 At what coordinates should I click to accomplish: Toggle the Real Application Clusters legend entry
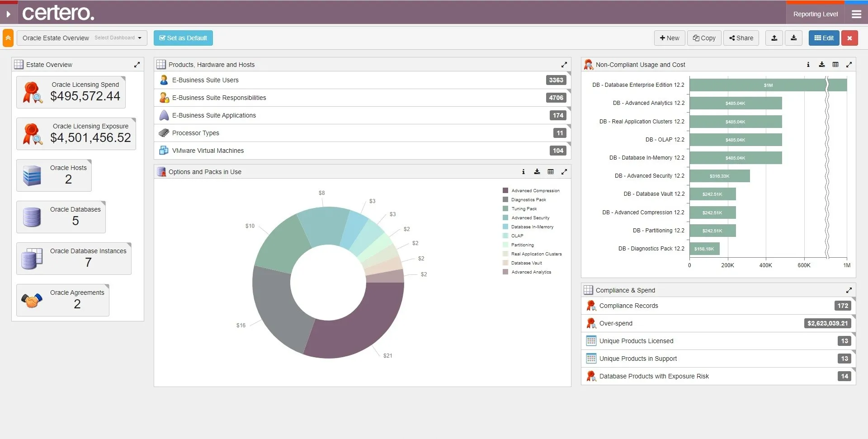(533, 254)
